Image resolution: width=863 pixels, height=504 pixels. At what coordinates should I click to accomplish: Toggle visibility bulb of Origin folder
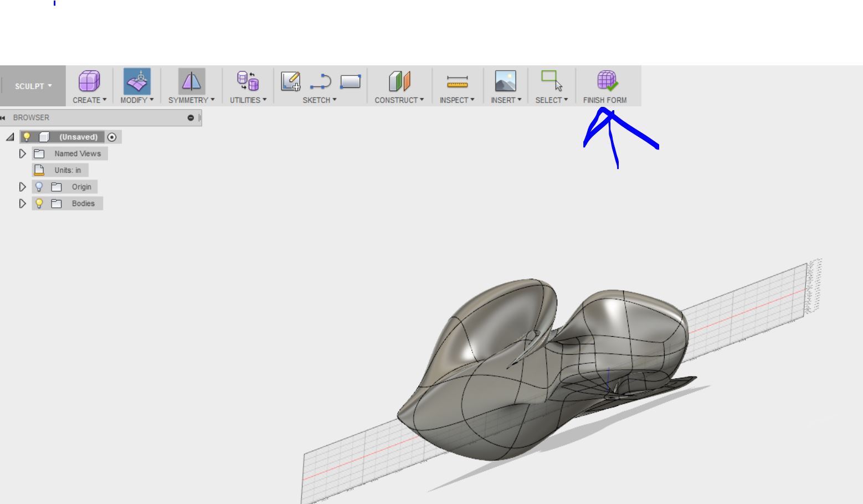click(x=39, y=187)
